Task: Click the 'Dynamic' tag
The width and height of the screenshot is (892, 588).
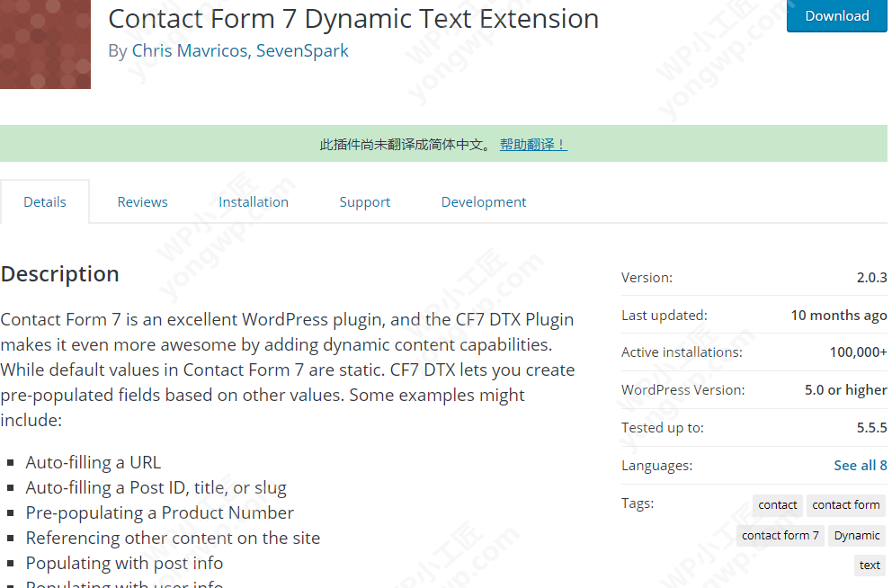Action: point(856,535)
